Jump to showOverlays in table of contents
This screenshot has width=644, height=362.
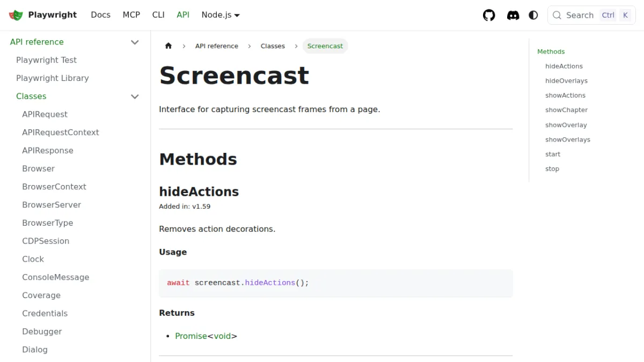pos(568,139)
